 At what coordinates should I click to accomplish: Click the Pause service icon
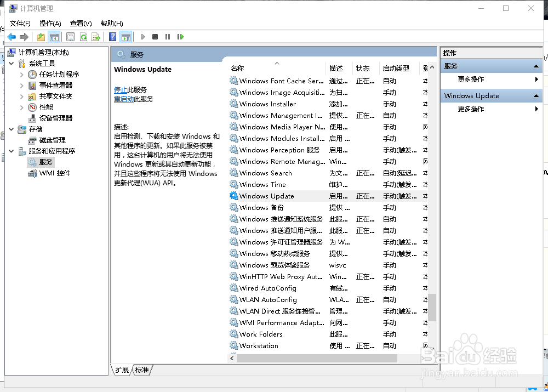click(x=168, y=37)
